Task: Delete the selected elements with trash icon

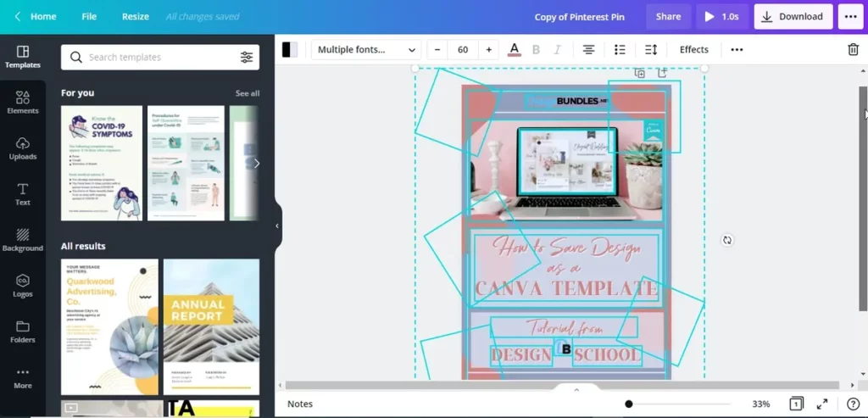Action: tap(853, 49)
